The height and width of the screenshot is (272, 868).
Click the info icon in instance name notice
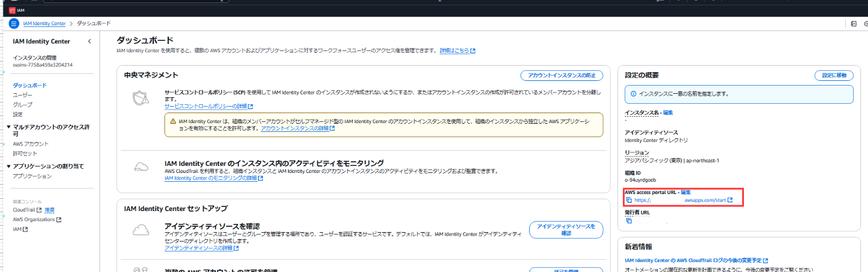pos(633,94)
